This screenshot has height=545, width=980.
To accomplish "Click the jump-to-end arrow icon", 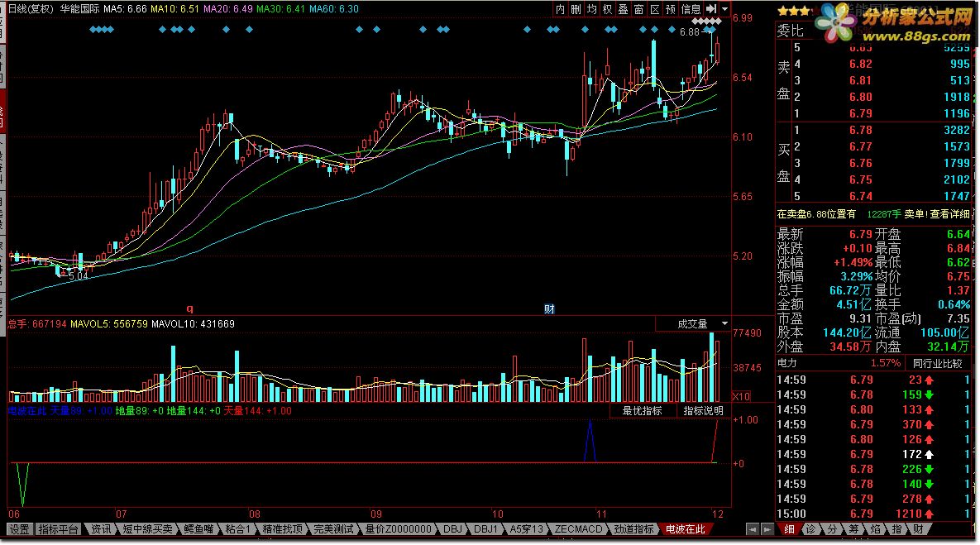I will point(711,9).
